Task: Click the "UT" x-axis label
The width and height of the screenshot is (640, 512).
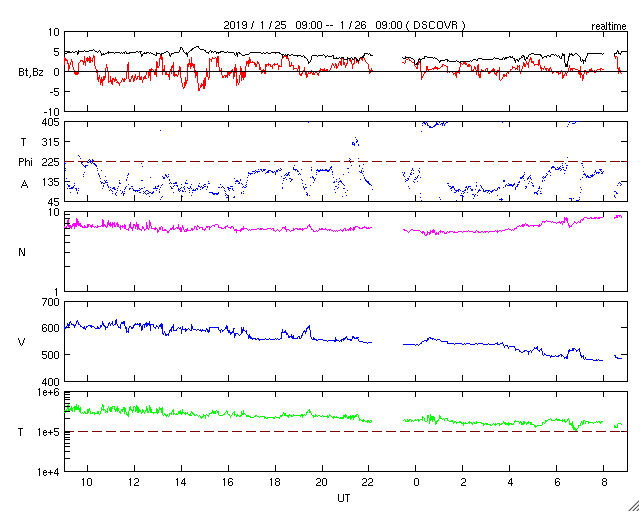Action: [x=344, y=498]
